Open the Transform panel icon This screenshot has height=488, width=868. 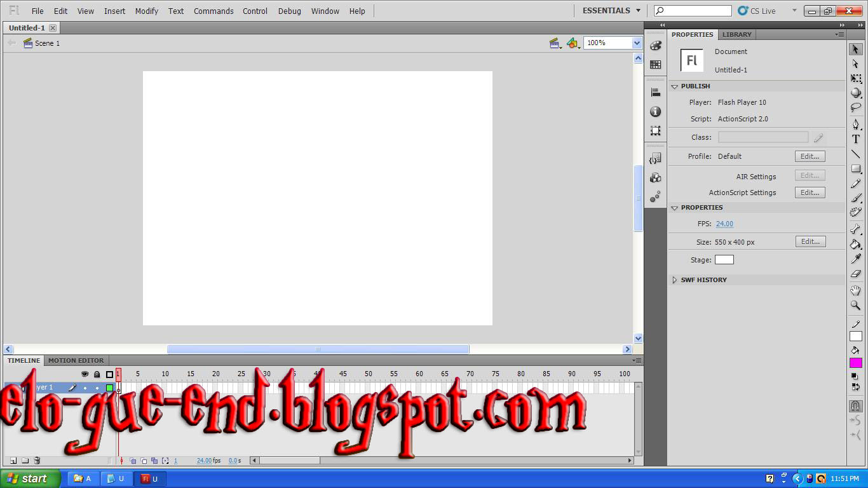[655, 130]
